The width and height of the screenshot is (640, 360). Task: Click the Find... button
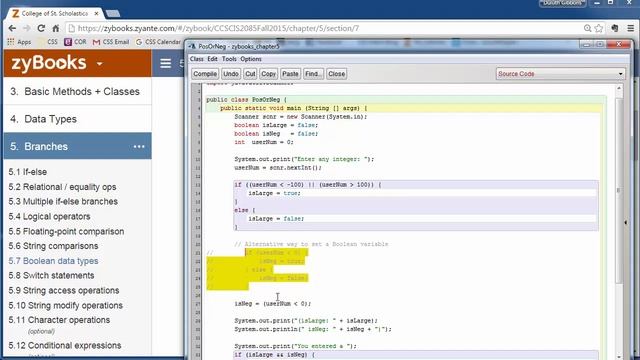[x=313, y=74]
